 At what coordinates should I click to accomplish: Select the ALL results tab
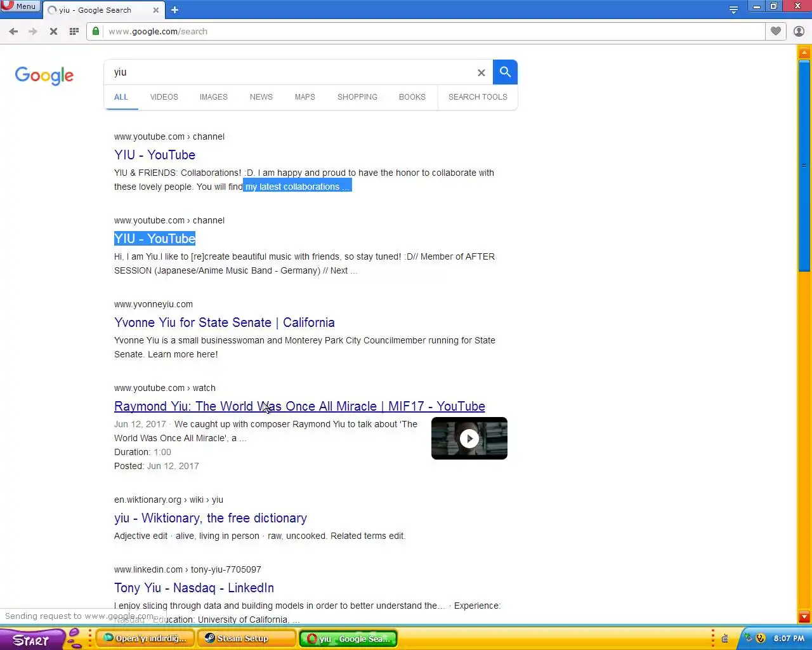[x=121, y=97]
